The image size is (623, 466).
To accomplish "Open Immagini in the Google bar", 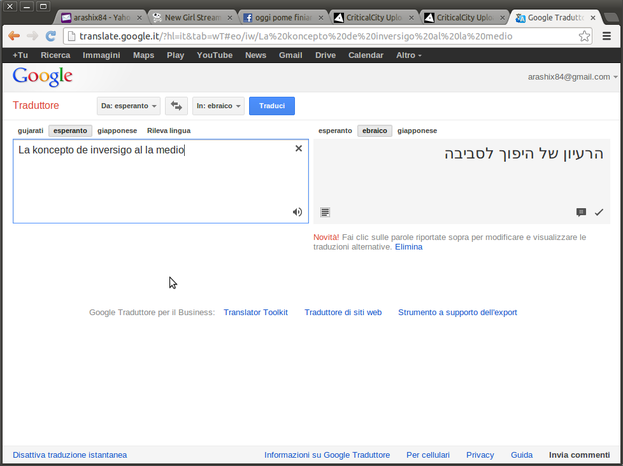I will coord(101,55).
